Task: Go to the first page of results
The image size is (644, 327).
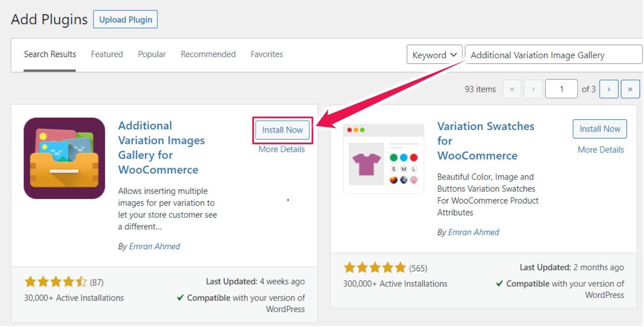Action: 512,89
